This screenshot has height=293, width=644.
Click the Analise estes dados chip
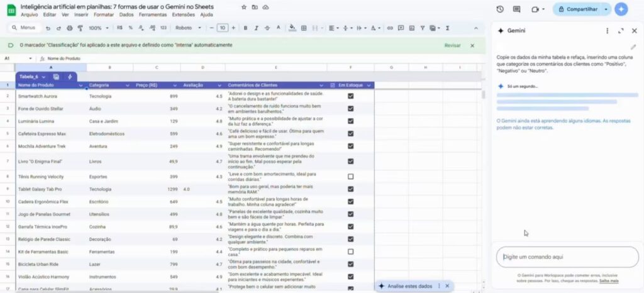(x=409, y=286)
